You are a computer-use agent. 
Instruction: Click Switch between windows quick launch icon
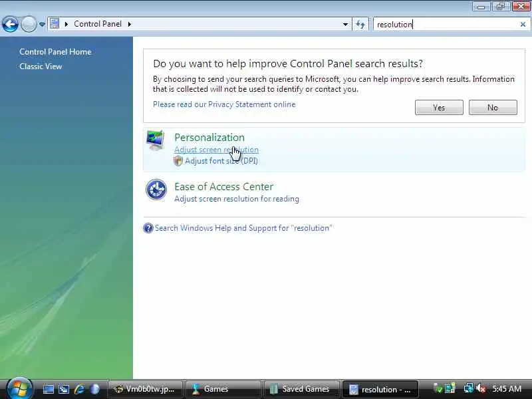64,389
